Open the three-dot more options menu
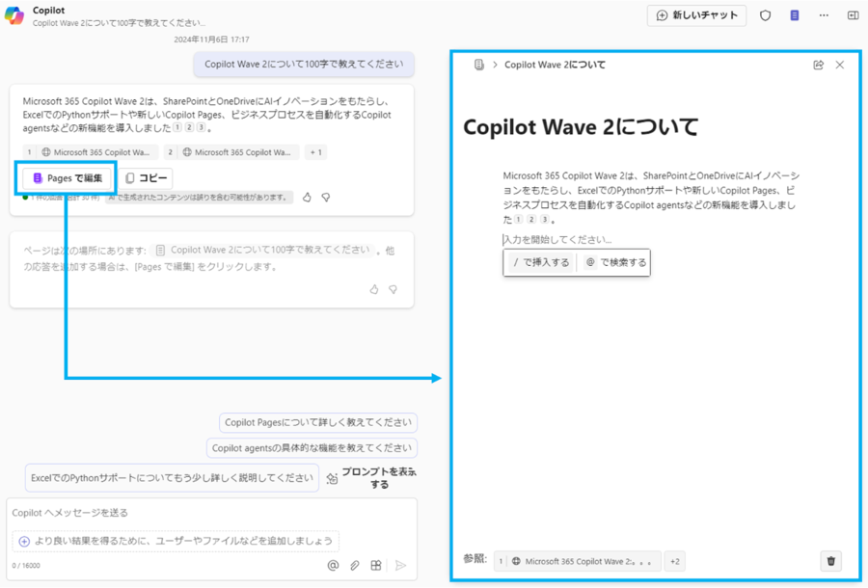The width and height of the screenshot is (868, 588). click(x=824, y=14)
